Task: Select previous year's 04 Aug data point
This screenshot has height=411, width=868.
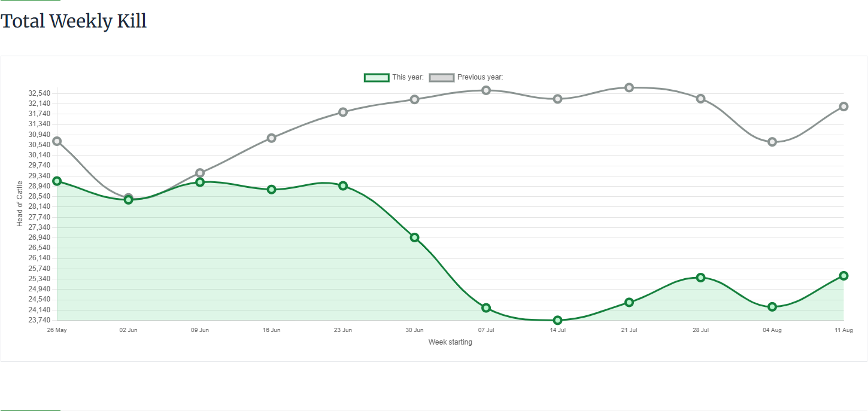Action: tap(772, 142)
